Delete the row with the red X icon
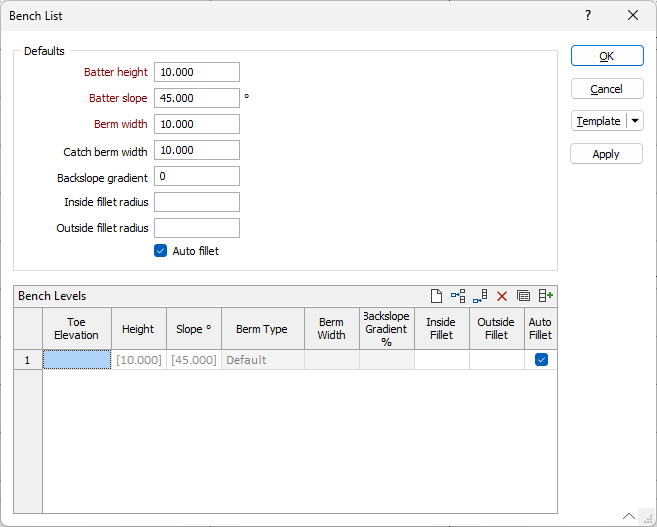 click(x=502, y=296)
